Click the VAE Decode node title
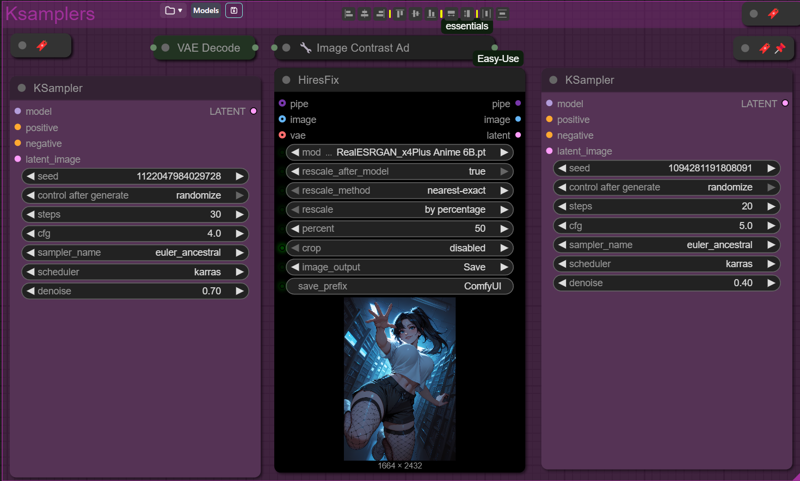Viewport: 800px width, 481px height. tap(208, 48)
